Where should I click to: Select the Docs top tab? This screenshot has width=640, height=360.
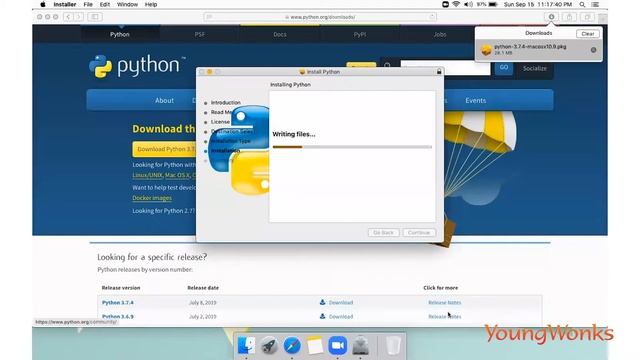coord(280,34)
